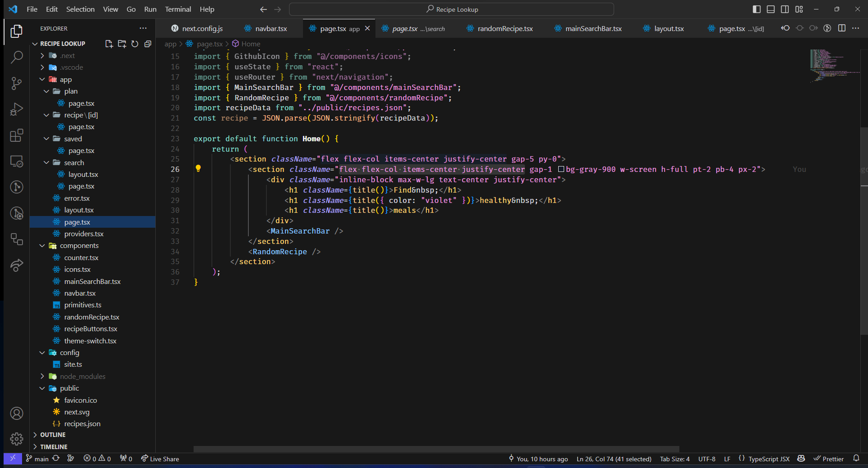Viewport: 868px width, 468px height.
Task: Open the Run and Debug view
Action: pyautogui.click(x=17, y=109)
